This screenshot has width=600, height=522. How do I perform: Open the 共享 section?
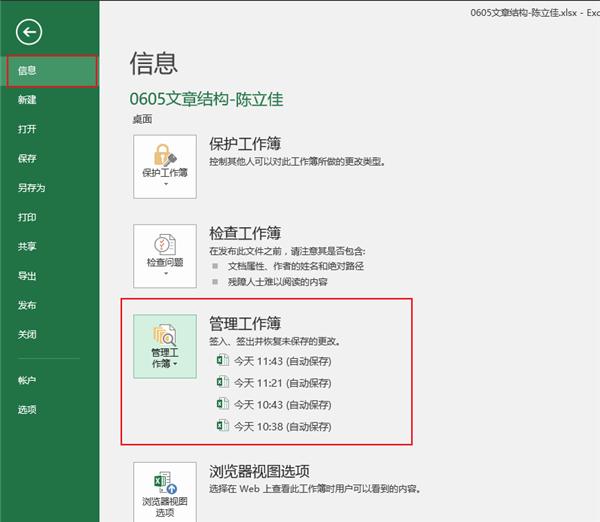pyautogui.click(x=27, y=246)
